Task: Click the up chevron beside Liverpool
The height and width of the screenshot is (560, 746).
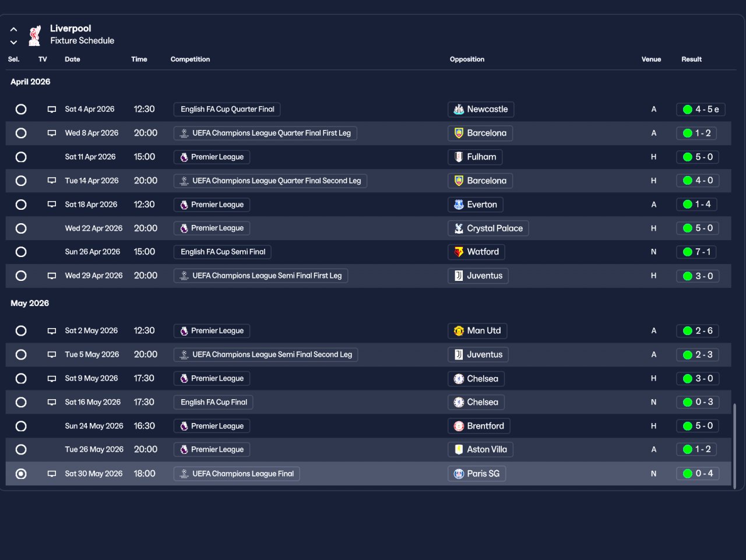Action: pyautogui.click(x=13, y=29)
